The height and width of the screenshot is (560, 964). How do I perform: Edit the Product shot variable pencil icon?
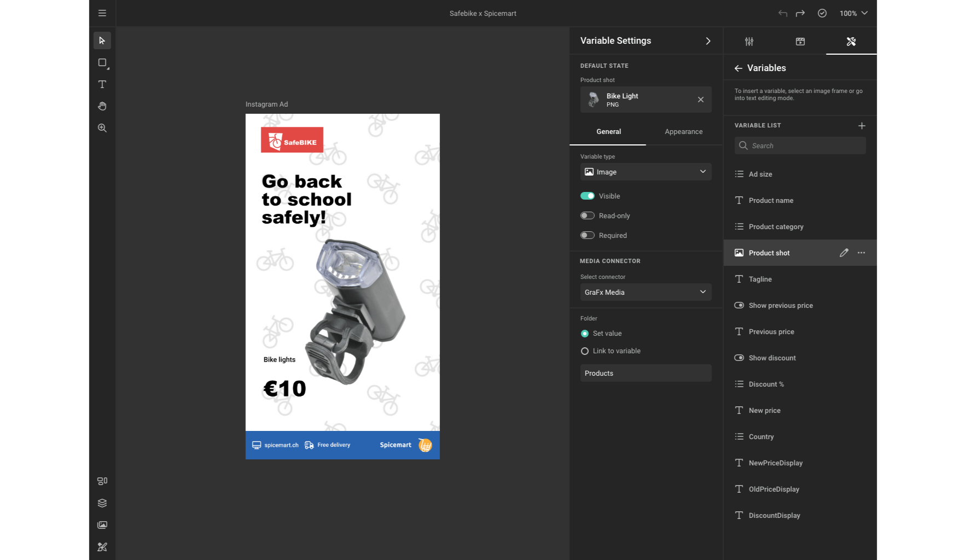pos(844,253)
